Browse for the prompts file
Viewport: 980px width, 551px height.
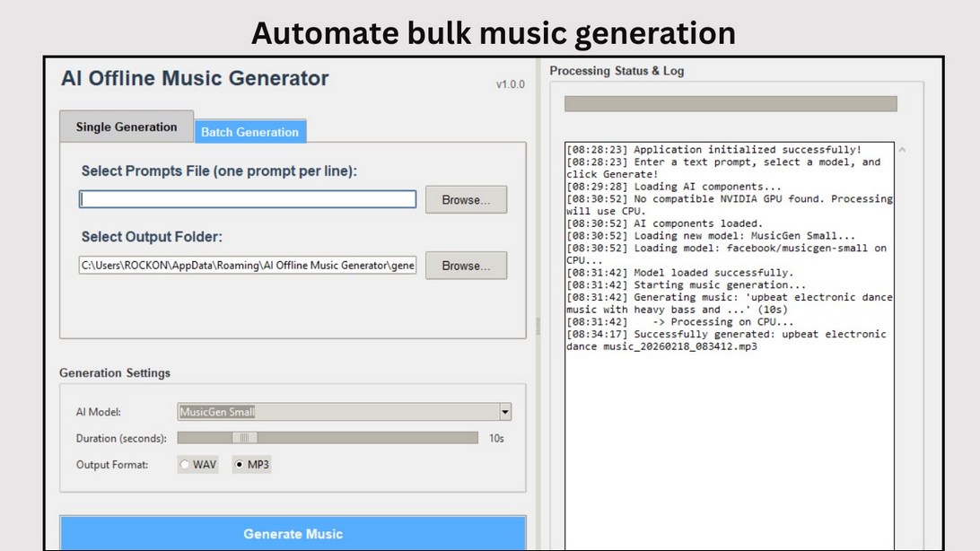coord(466,199)
